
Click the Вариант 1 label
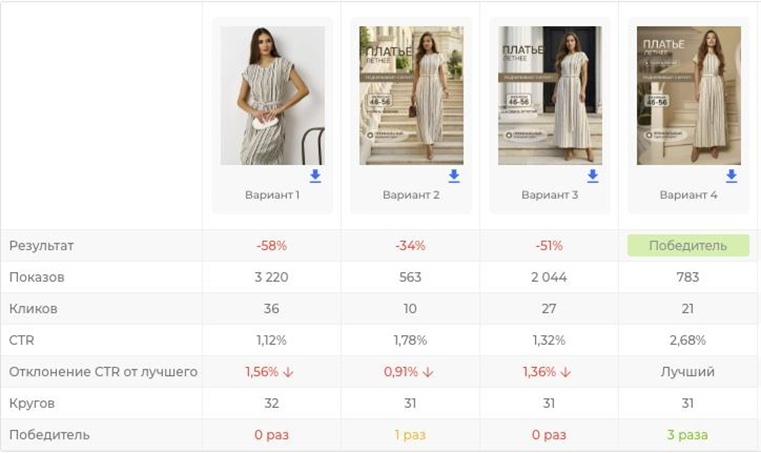click(x=272, y=195)
